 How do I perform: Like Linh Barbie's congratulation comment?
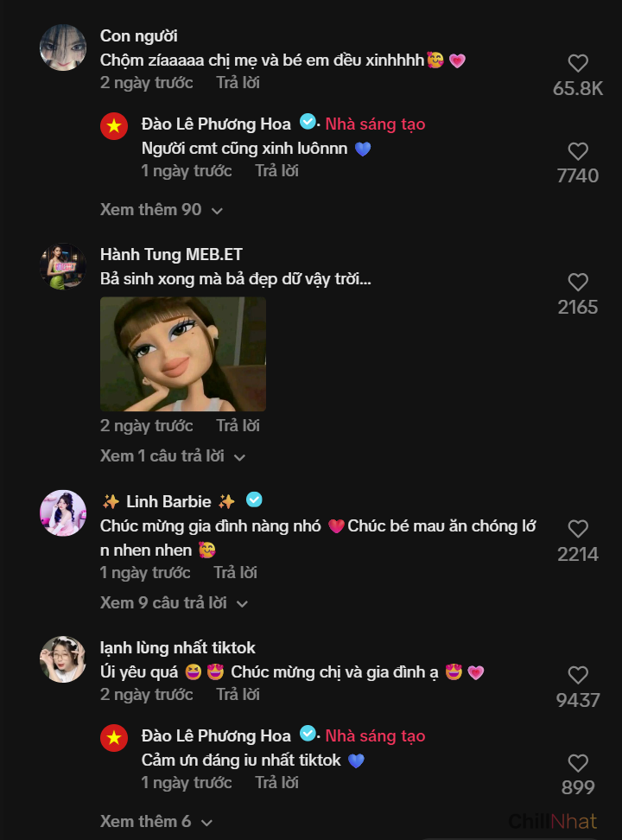578,529
